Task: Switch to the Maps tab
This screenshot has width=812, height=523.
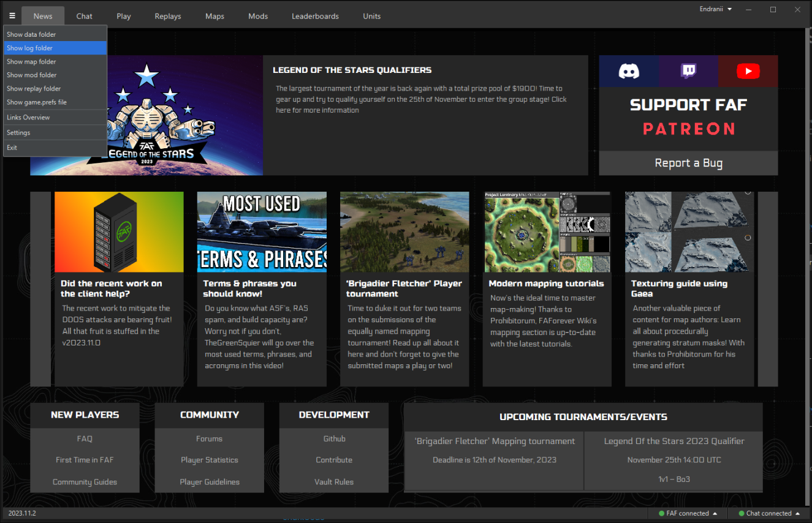Action: (214, 17)
